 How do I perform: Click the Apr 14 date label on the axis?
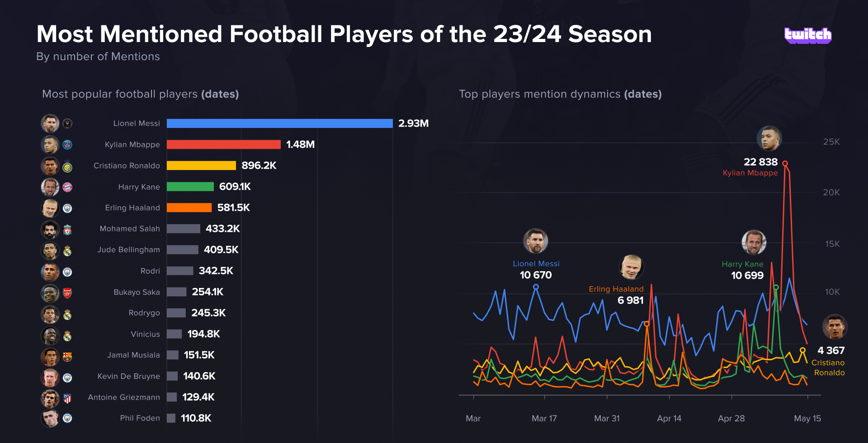(x=669, y=419)
